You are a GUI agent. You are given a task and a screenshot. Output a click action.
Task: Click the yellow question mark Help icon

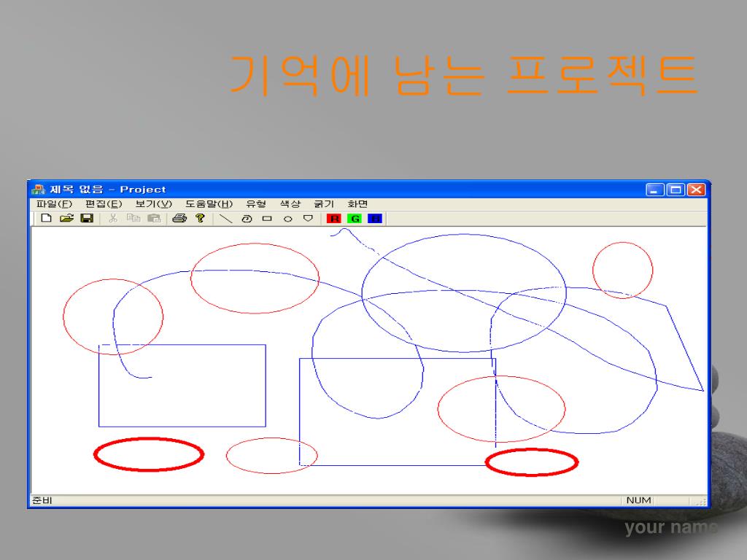(x=200, y=218)
